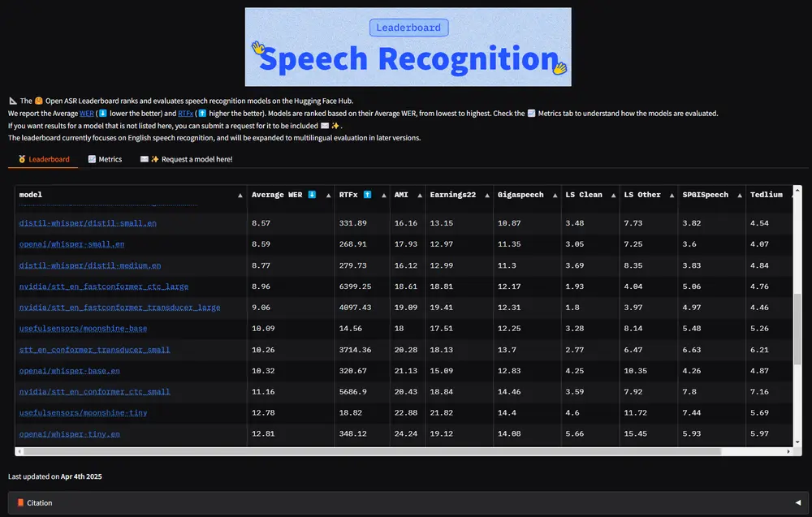
Task: Sort by LS Other column arrow
Action: coord(675,196)
